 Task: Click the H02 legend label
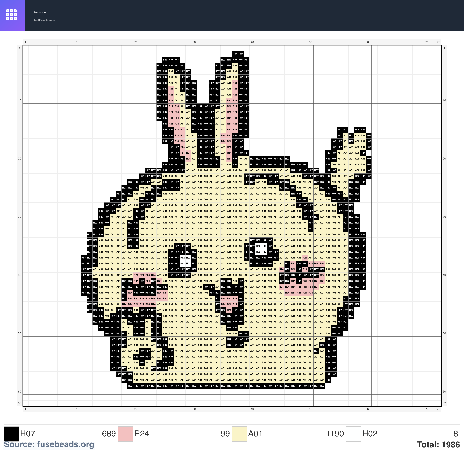pyautogui.click(x=370, y=433)
